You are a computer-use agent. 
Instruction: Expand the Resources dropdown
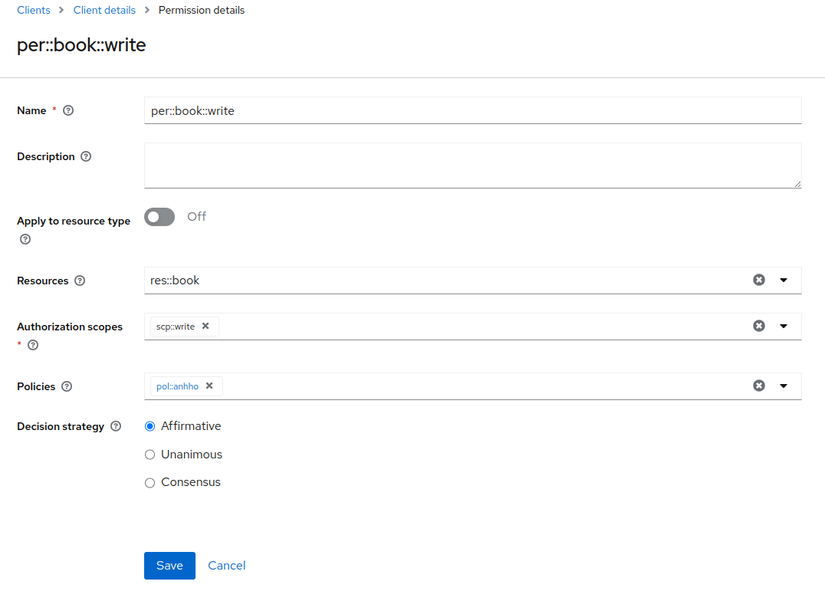pos(784,280)
